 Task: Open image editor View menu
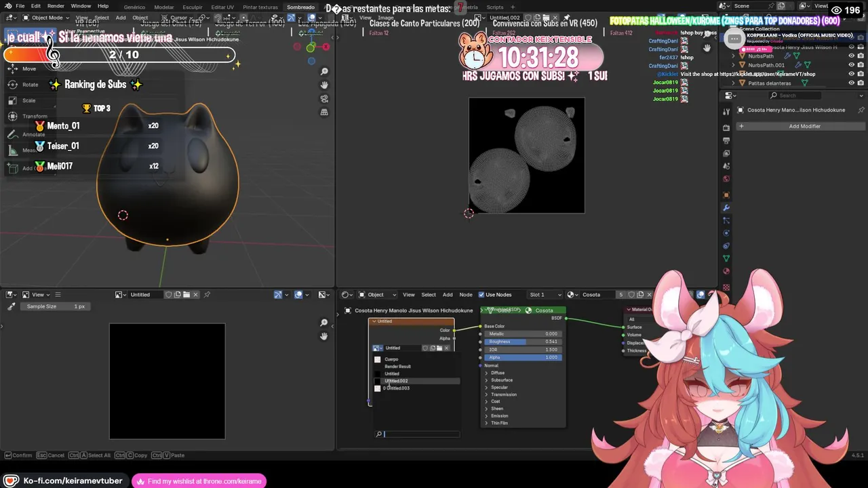coord(38,295)
